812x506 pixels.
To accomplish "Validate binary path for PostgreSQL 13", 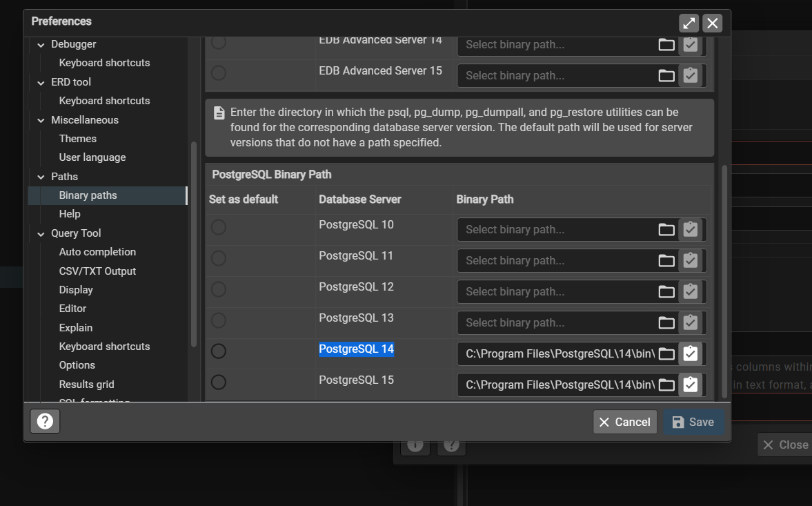I will pyautogui.click(x=691, y=322).
